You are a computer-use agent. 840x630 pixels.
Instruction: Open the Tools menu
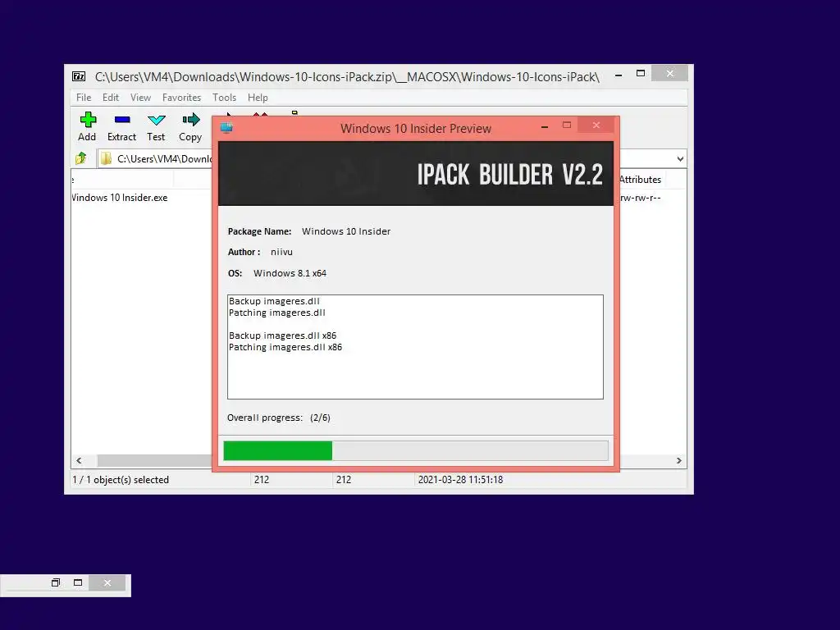coord(224,98)
